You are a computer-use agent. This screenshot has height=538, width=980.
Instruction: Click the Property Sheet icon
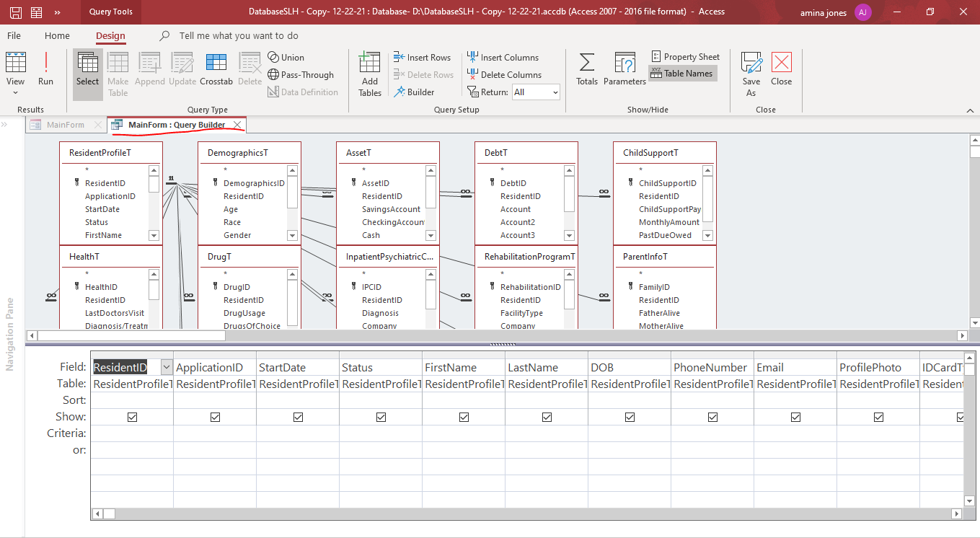(656, 57)
